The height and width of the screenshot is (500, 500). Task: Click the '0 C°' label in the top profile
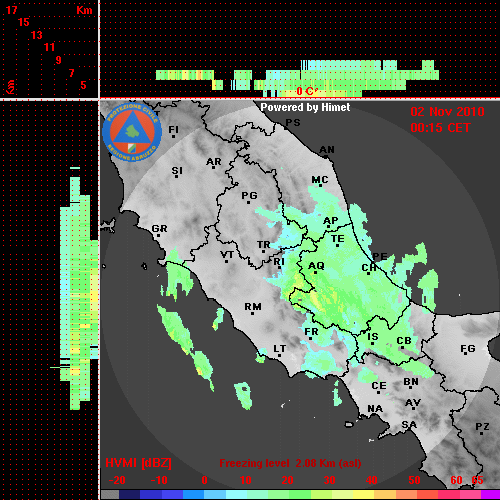click(306, 91)
